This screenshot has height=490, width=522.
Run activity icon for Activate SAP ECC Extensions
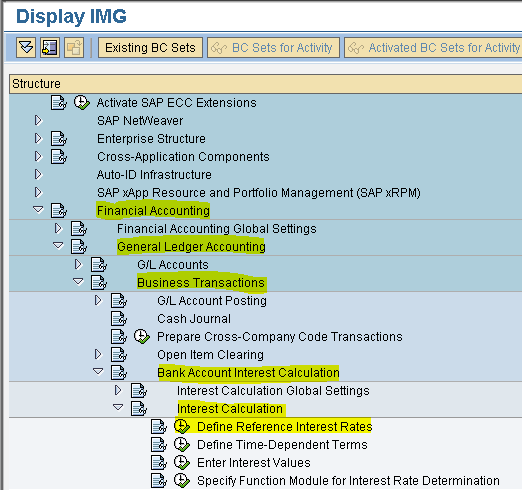tap(81, 103)
